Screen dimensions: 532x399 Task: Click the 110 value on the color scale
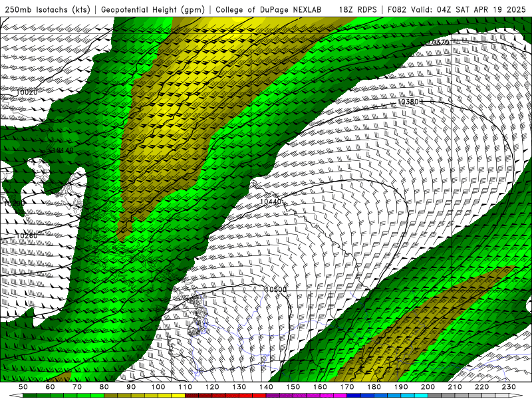186,387
